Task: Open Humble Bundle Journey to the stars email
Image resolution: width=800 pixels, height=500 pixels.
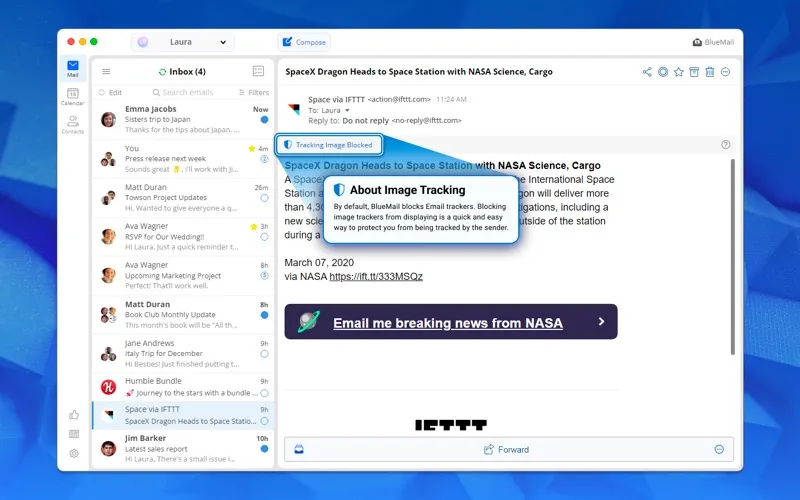Action: [183, 387]
